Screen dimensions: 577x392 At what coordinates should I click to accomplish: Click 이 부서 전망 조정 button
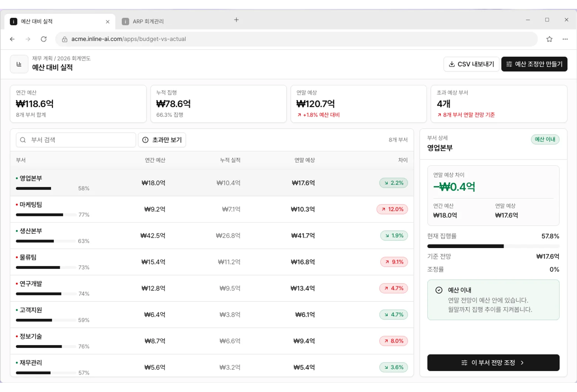click(x=493, y=362)
